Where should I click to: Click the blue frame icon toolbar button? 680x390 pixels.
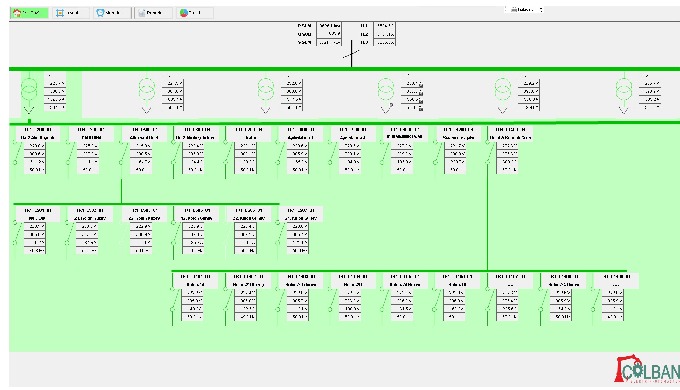coord(71,13)
